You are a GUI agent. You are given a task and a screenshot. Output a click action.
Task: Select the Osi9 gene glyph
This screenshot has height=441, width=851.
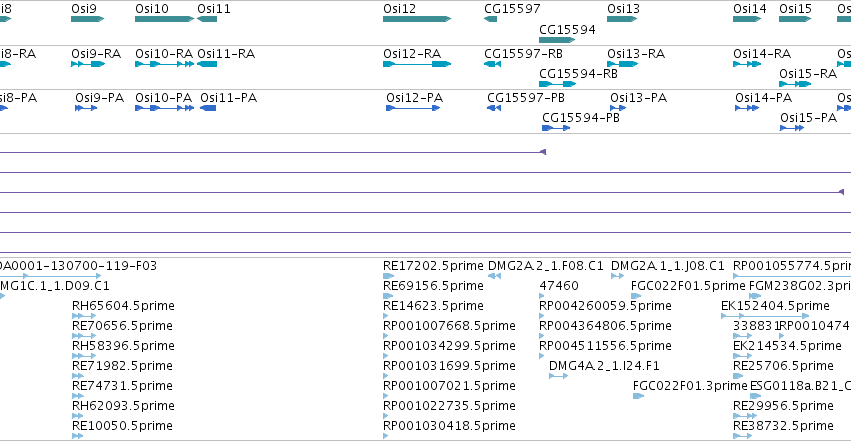(87, 19)
